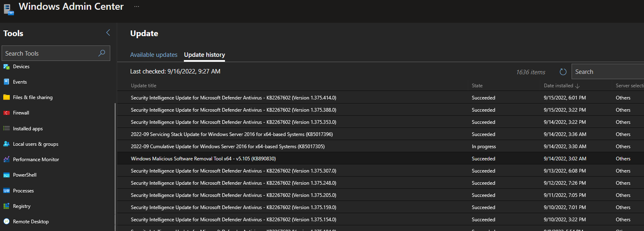The height and width of the screenshot is (231, 644).
Task: Click the 9/13/2022, 6:08 PM date cell
Action: [565, 171]
